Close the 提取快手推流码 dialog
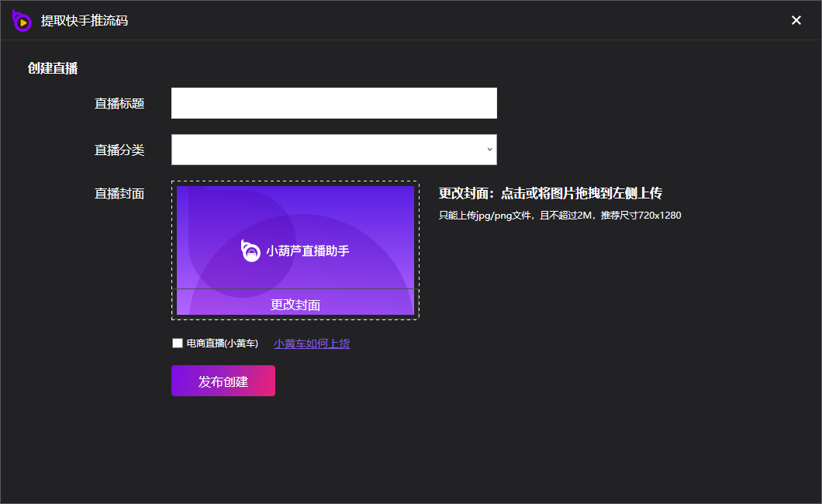This screenshot has width=822, height=504. [x=796, y=20]
